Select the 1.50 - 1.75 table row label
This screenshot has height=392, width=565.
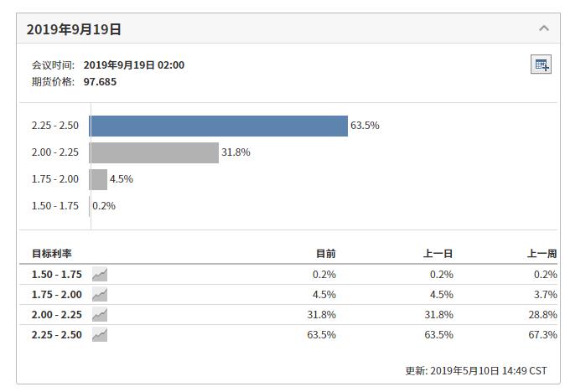tap(57, 274)
